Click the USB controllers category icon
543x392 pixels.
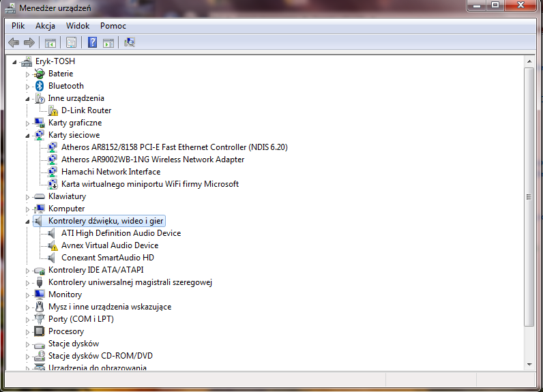pos(40,282)
